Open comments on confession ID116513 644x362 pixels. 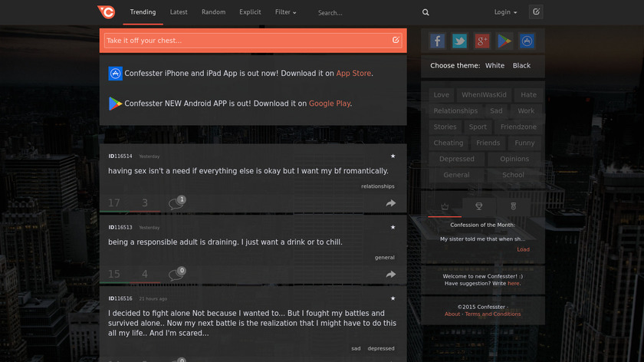click(x=177, y=274)
